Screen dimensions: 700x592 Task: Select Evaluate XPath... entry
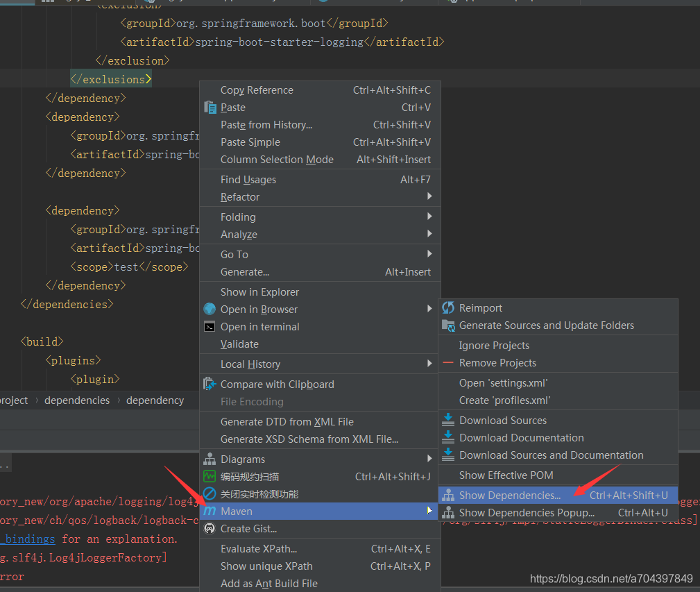point(320,549)
